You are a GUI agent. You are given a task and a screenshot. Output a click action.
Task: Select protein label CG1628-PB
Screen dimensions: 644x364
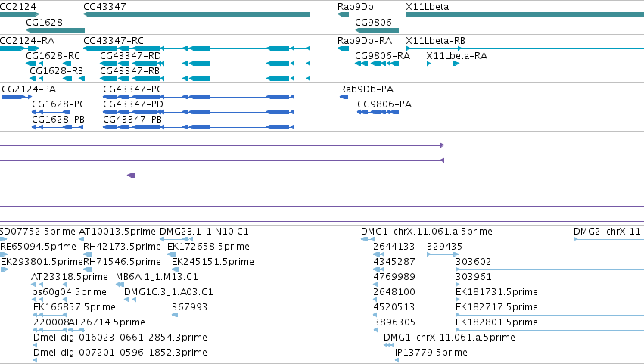tap(58, 119)
